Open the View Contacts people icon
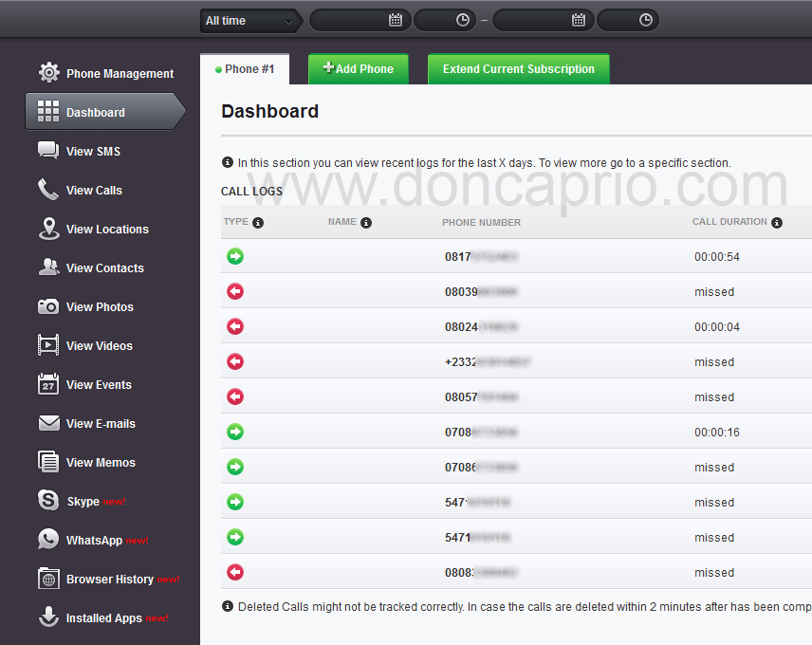Viewport: 812px width, 645px height. [x=48, y=267]
